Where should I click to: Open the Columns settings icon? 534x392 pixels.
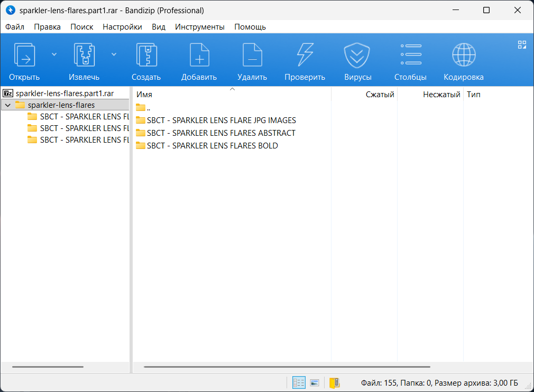[410, 55]
